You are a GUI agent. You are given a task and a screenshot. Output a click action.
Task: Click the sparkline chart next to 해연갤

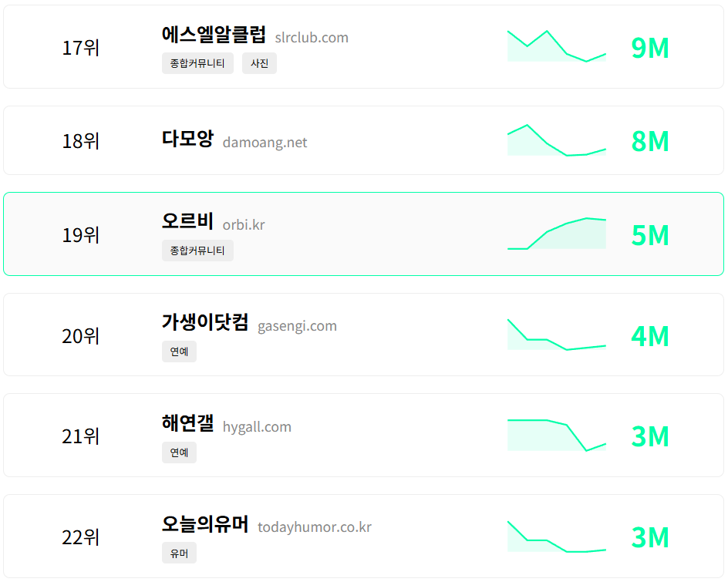556,434
